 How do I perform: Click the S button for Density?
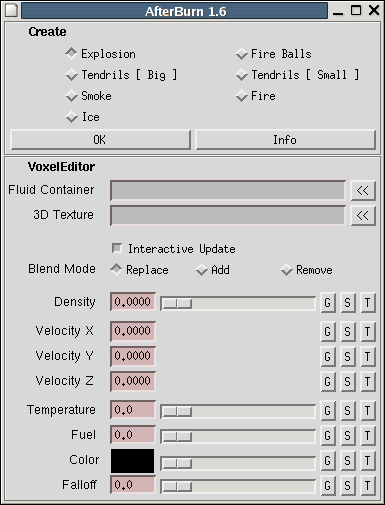point(348,303)
